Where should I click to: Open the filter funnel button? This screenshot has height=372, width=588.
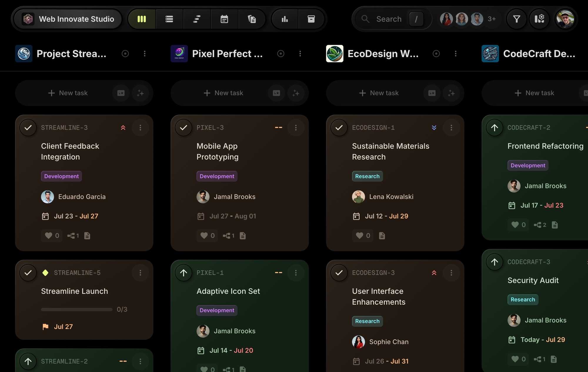517,19
